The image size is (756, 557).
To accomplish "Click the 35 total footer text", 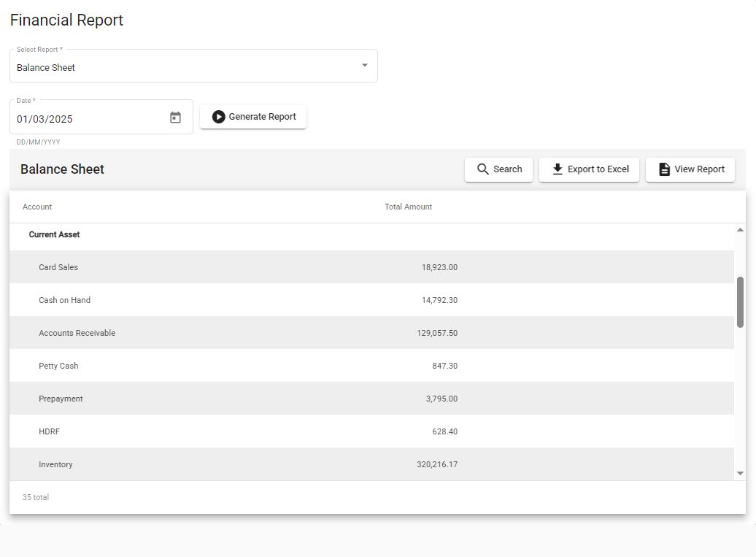I will (36, 497).
